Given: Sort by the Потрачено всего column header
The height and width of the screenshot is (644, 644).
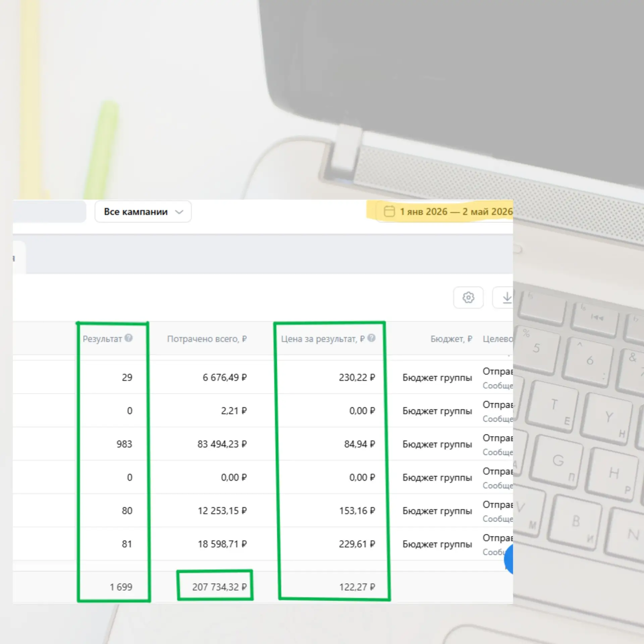Looking at the screenshot, I should [207, 339].
